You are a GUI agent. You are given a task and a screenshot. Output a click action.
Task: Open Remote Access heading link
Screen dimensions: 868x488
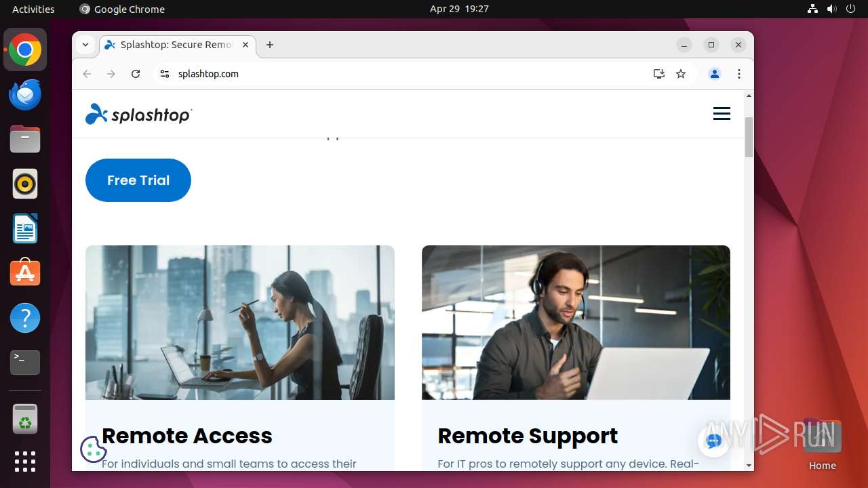pos(187,436)
